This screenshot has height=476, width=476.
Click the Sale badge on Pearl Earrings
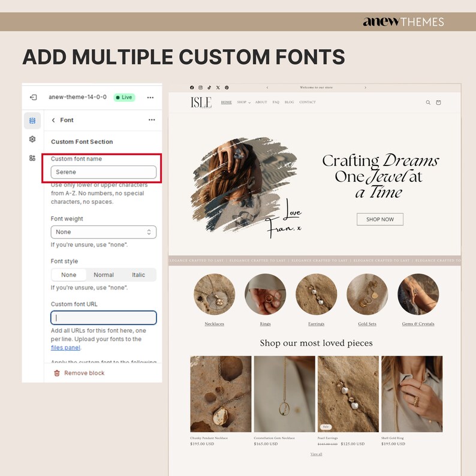(x=326, y=427)
